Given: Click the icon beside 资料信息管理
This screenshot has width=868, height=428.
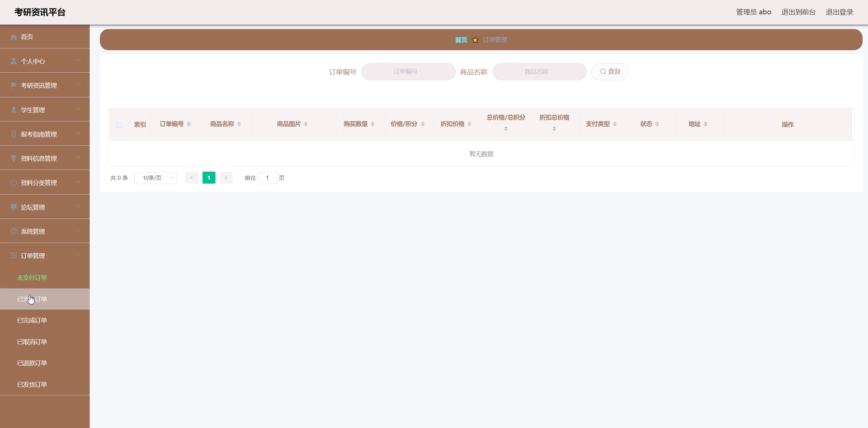Looking at the screenshot, I should point(14,158).
